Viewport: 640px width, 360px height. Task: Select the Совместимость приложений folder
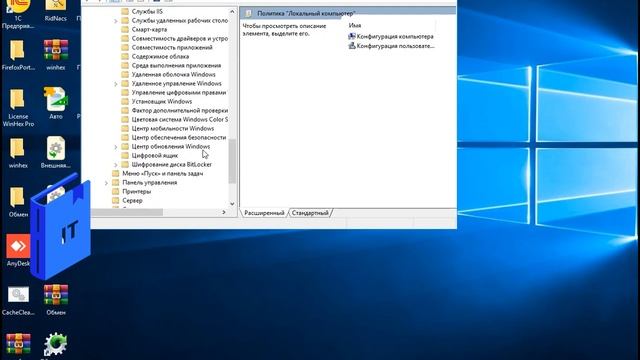click(x=167, y=47)
